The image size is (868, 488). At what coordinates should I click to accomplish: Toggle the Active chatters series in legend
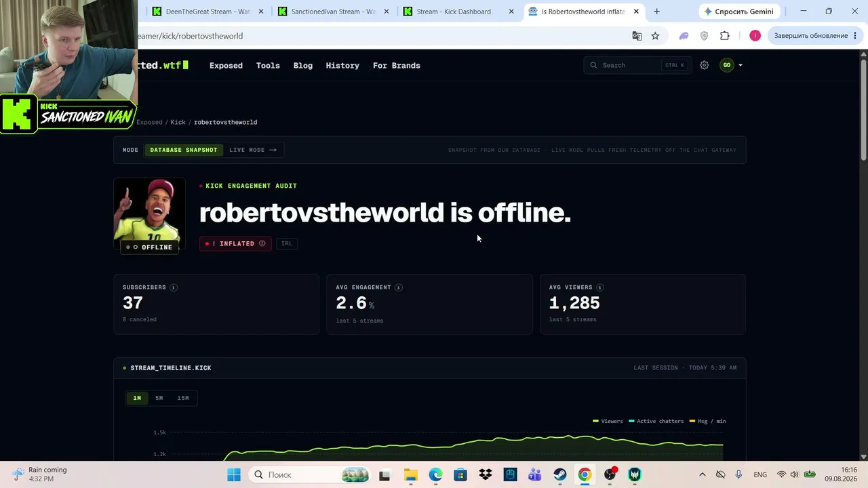[x=656, y=421]
